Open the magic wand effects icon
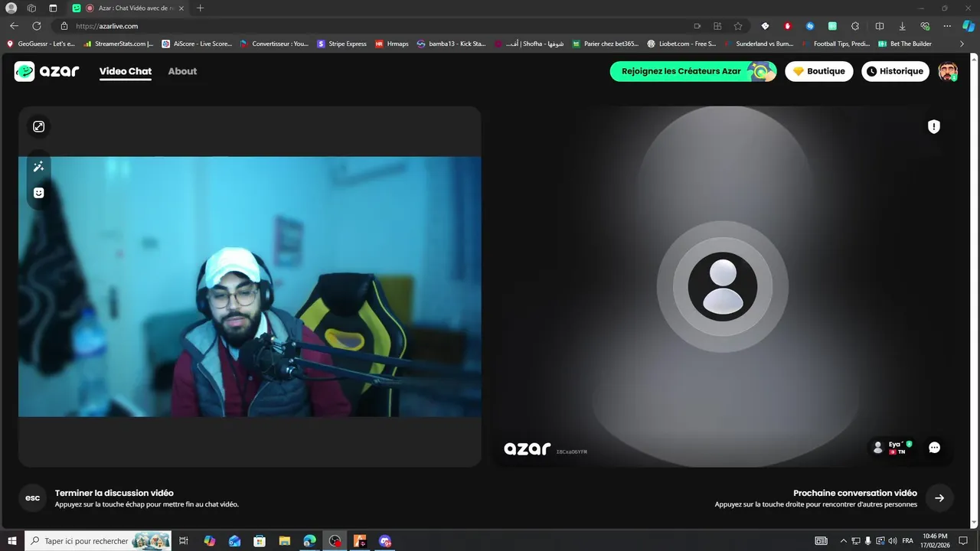This screenshot has height=551, width=980. click(38, 167)
